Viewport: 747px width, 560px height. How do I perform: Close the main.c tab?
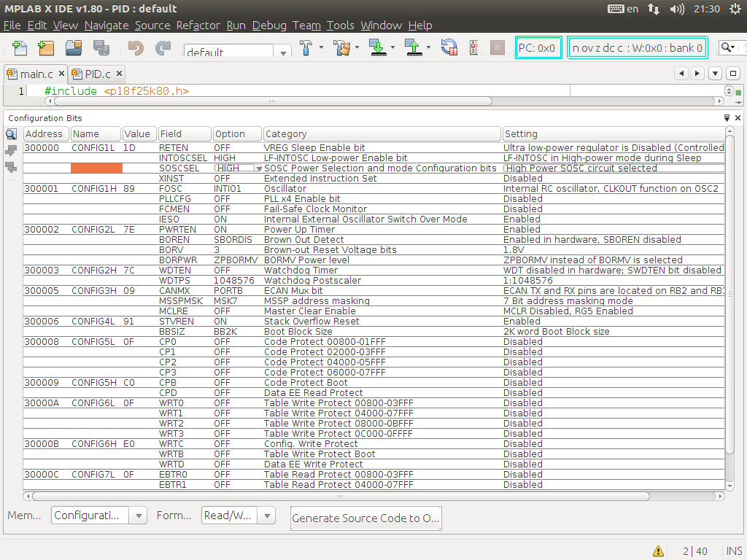(61, 74)
